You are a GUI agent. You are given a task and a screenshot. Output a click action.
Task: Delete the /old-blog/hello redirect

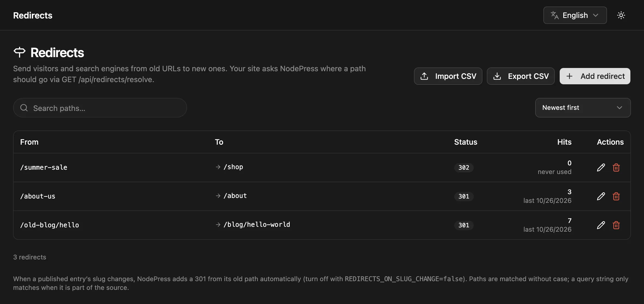(x=616, y=225)
